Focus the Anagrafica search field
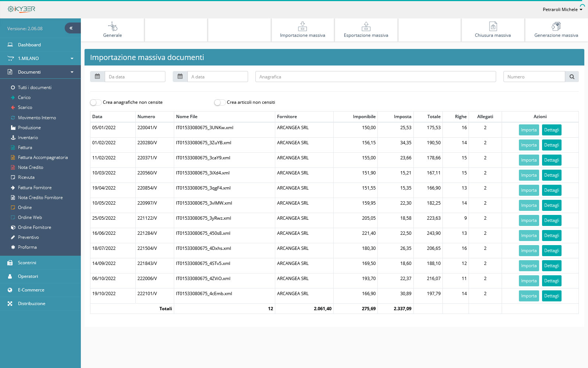The height and width of the screenshot is (368, 588). tap(376, 77)
